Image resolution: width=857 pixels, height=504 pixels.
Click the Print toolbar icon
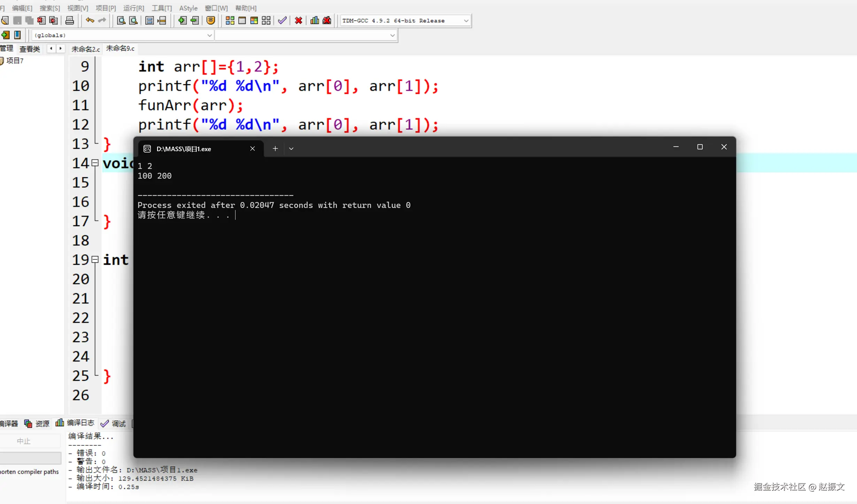tap(70, 21)
